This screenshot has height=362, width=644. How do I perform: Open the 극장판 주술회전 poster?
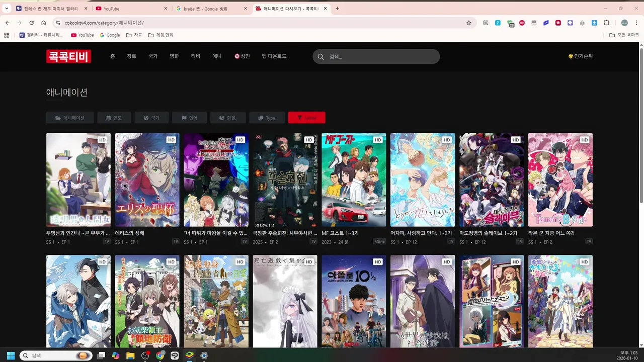[285, 179]
